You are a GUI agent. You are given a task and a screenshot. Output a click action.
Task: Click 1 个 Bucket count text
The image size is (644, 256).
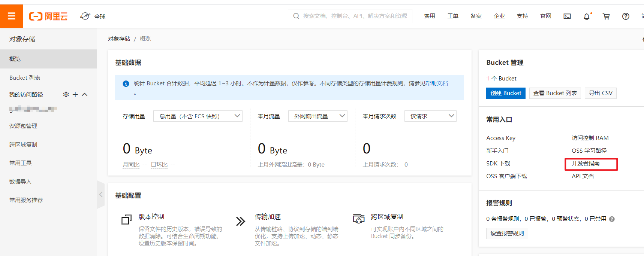(501, 79)
